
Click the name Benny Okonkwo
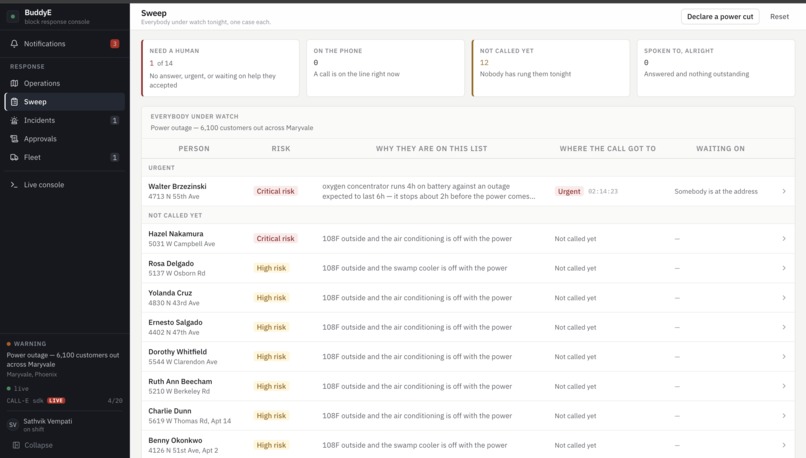click(175, 441)
